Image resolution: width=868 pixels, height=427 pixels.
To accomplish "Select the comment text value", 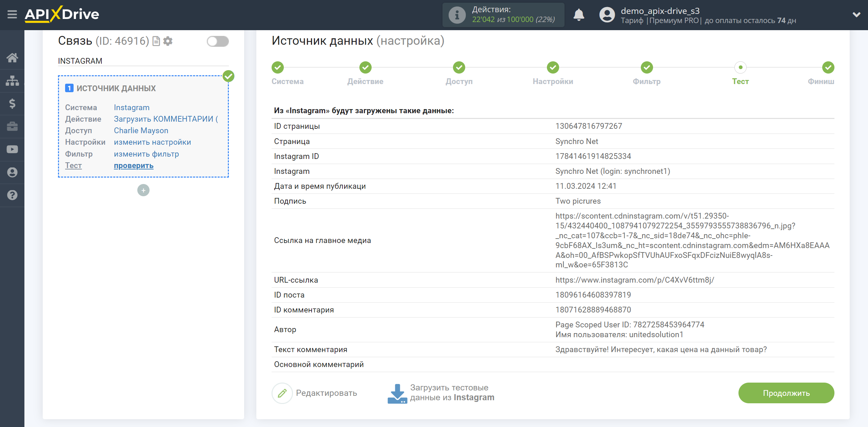I will (661, 349).
